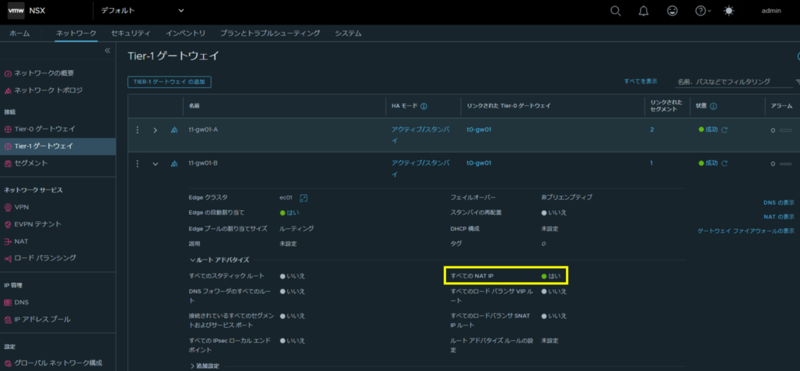
Task: Open グローバル ネットワーク構成 in sidebar
Action: point(53,363)
